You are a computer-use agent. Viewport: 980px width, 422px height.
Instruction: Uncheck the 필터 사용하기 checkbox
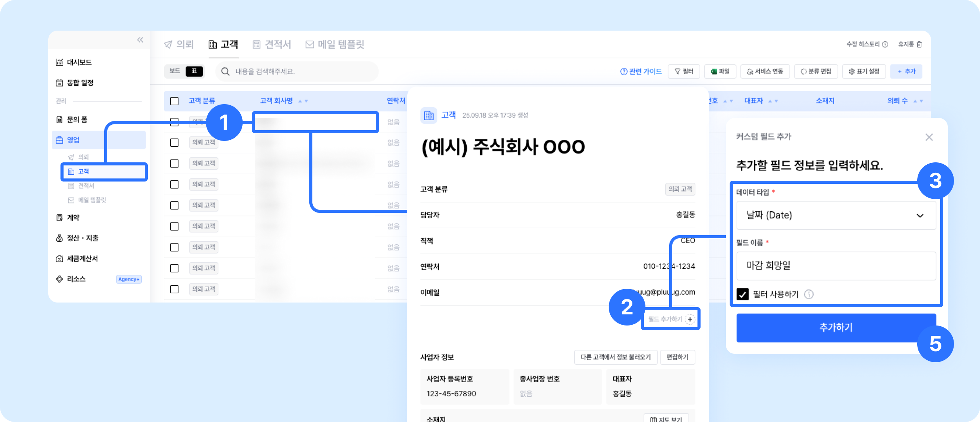pyautogui.click(x=743, y=294)
